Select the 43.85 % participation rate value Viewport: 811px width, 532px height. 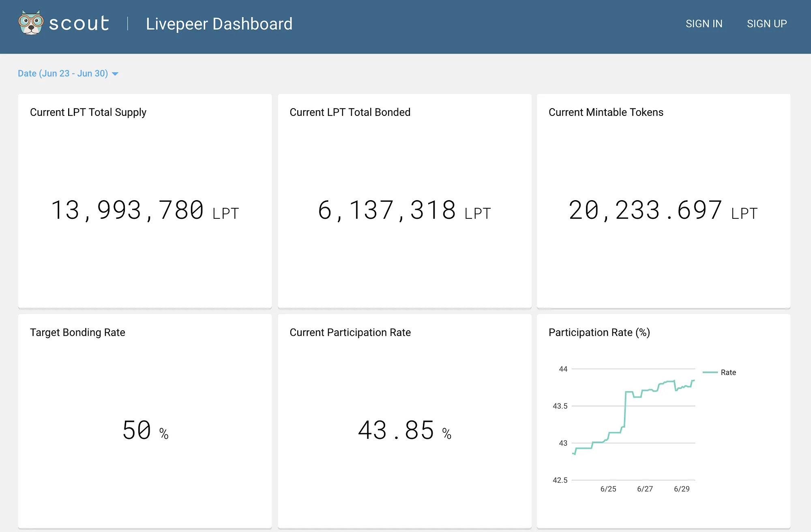click(404, 431)
